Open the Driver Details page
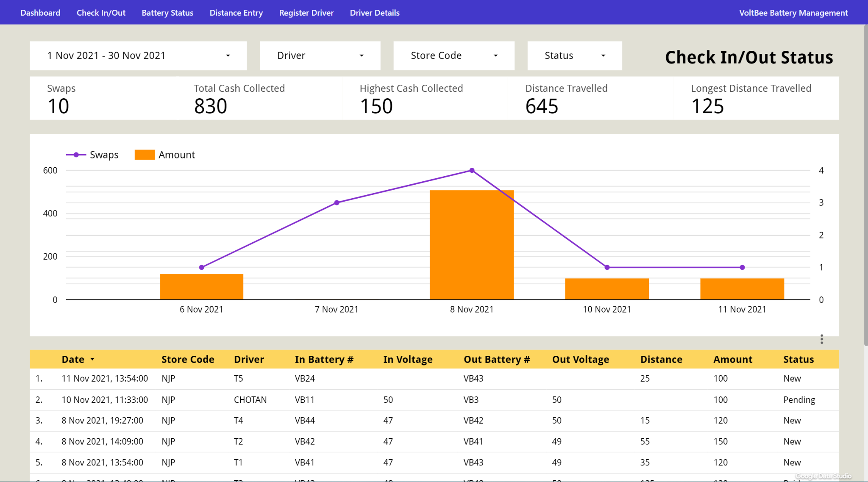Screen dimensions: 868x482 (x=375, y=13)
